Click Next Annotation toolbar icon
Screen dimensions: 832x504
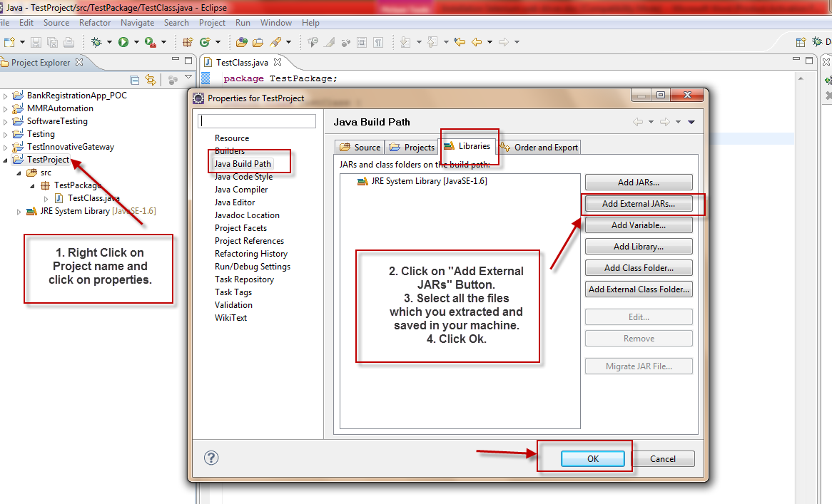[x=405, y=42]
